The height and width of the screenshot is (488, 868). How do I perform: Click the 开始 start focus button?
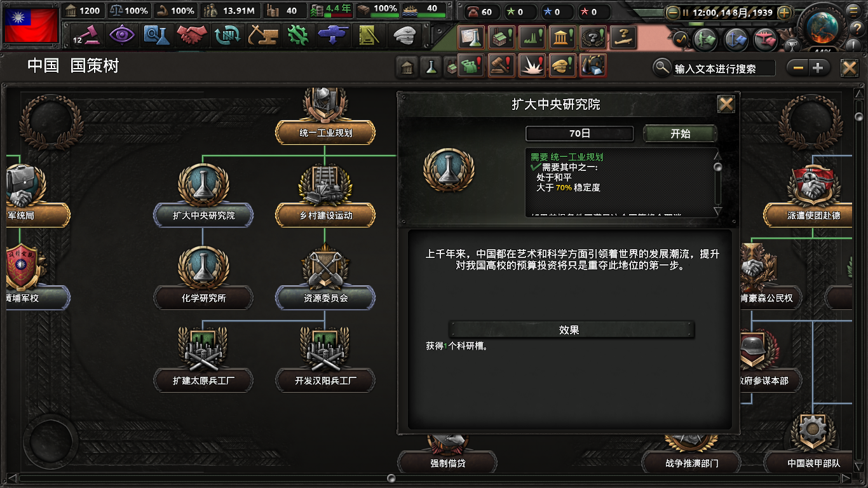pyautogui.click(x=680, y=133)
